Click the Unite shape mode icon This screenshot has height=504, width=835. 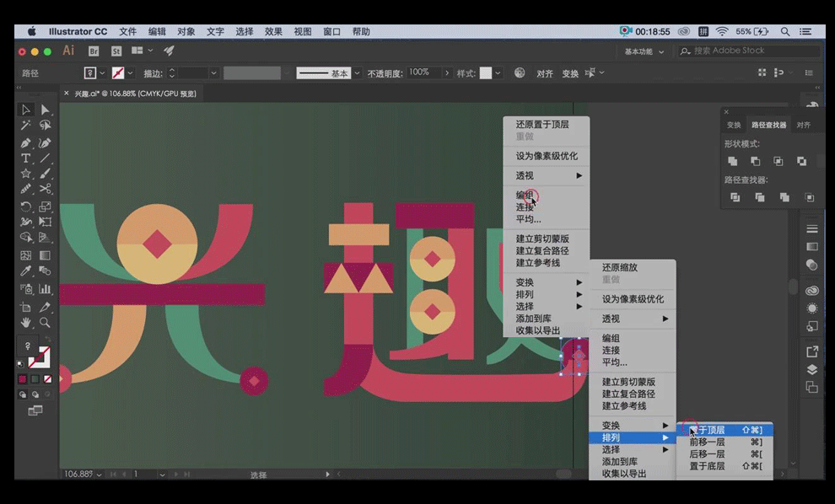coord(733,161)
